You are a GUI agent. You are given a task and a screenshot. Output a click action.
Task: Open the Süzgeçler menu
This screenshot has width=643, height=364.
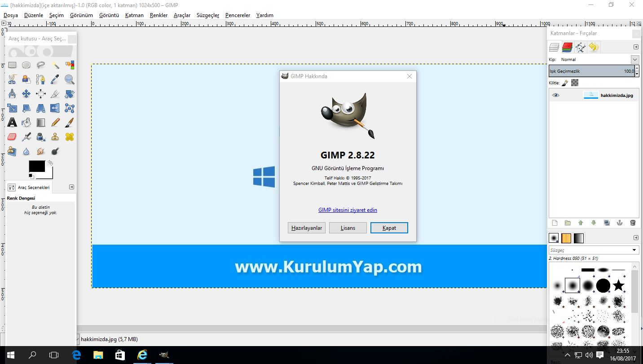coord(208,15)
